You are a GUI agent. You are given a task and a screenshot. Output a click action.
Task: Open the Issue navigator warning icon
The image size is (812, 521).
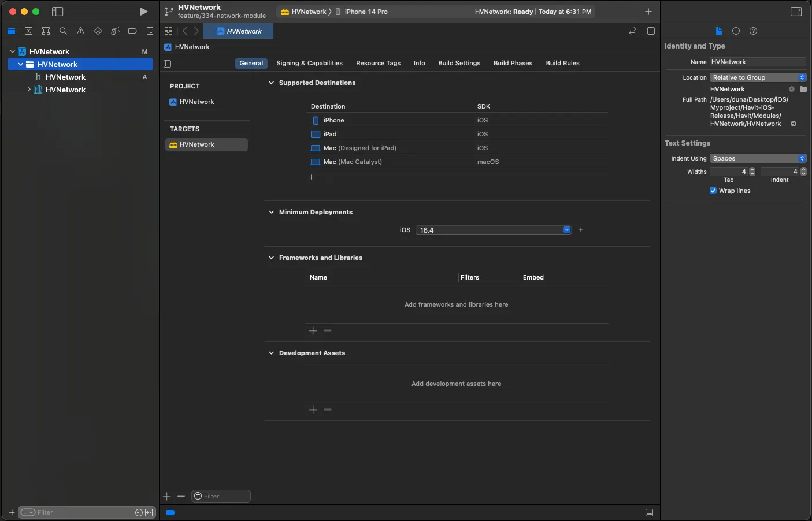[x=80, y=31]
